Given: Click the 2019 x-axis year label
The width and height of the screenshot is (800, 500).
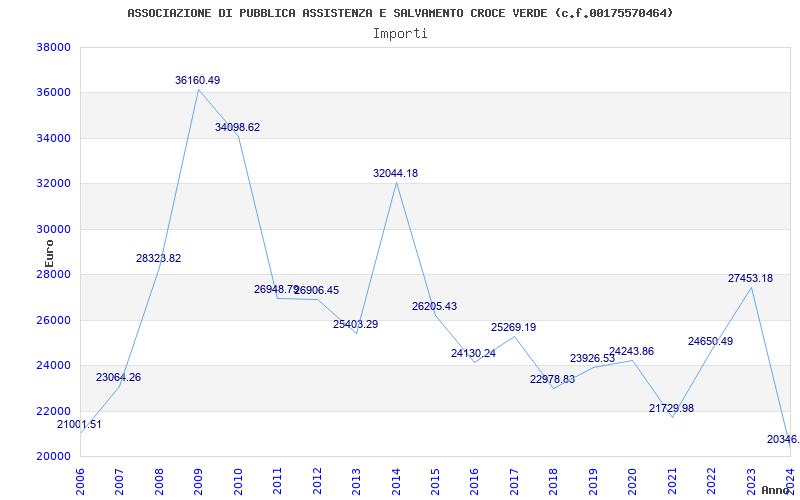Looking at the screenshot, I should click(593, 481).
